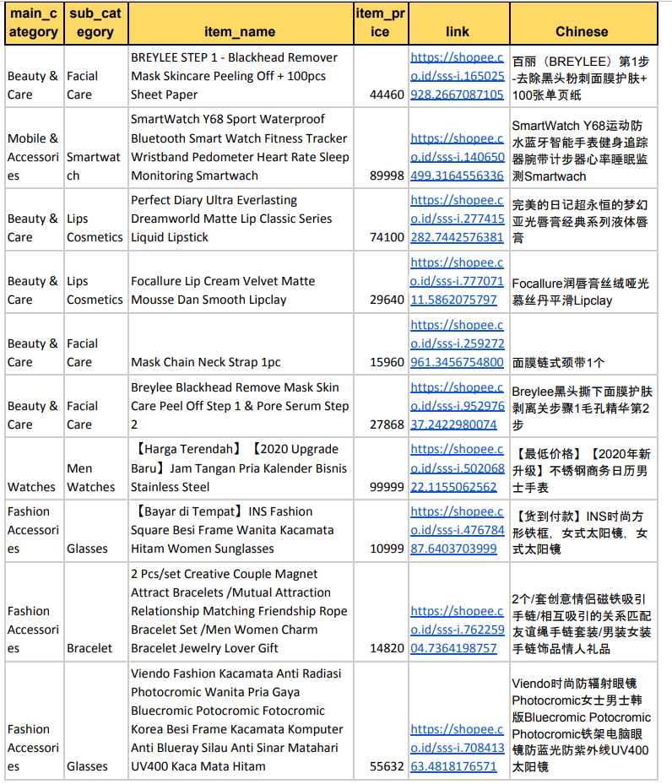Select the Chinese cell starting Focallure润唇膏
Screen dimensions: 672x784
(x=583, y=282)
